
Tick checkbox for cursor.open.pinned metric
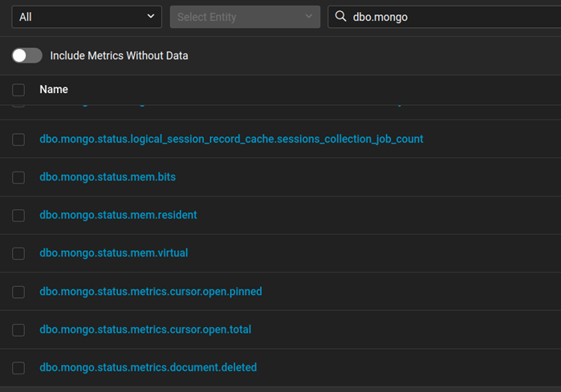18,292
